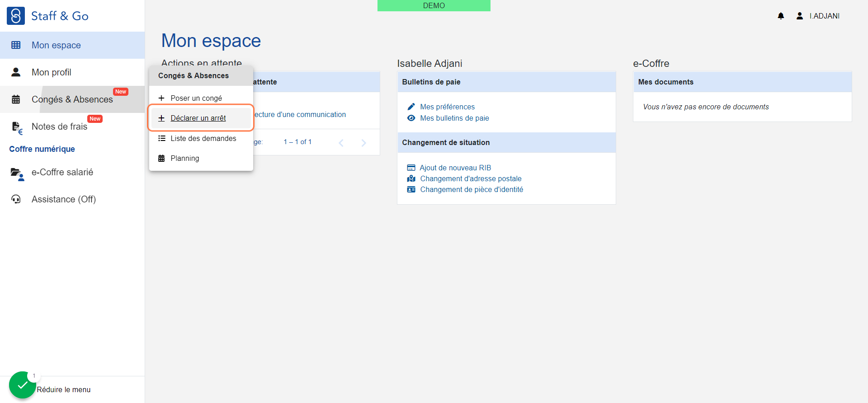Open Notes de frais in sidebar
The width and height of the screenshot is (868, 403).
pos(72,127)
